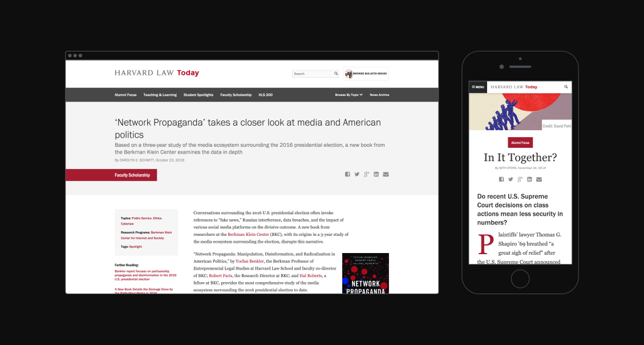Share article on Twitter in desktop browser
The width and height of the screenshot is (644, 345).
click(357, 174)
